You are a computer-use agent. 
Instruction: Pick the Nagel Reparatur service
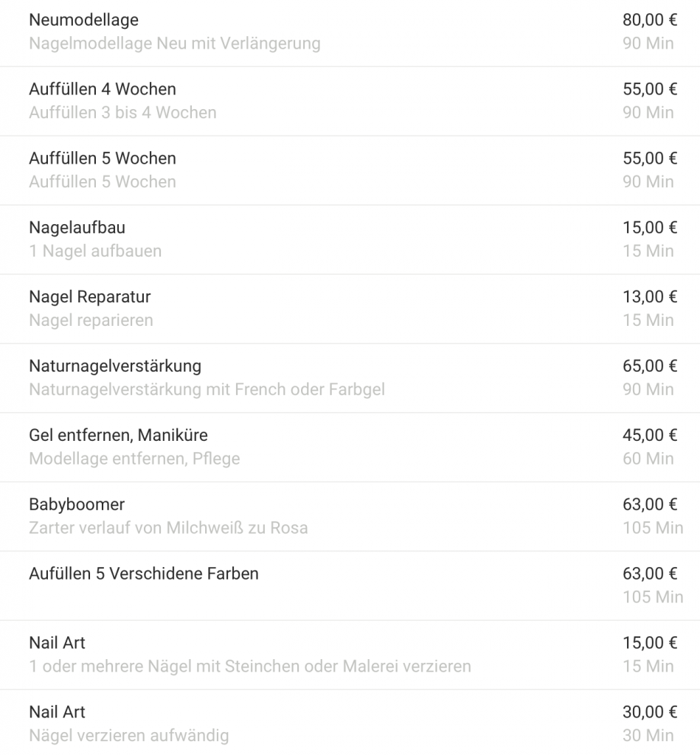[89, 297]
